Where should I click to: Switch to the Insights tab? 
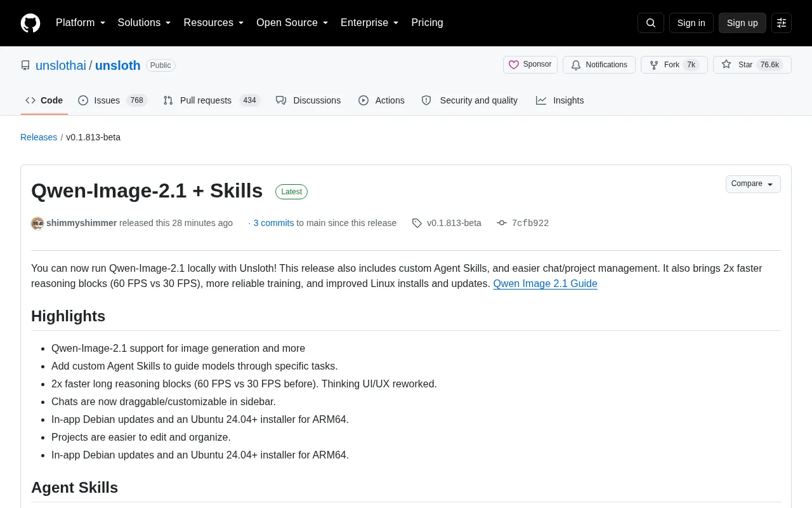pos(560,100)
